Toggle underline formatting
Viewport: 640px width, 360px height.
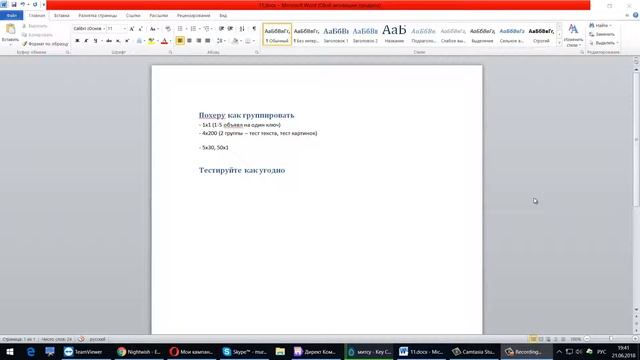pos(96,41)
